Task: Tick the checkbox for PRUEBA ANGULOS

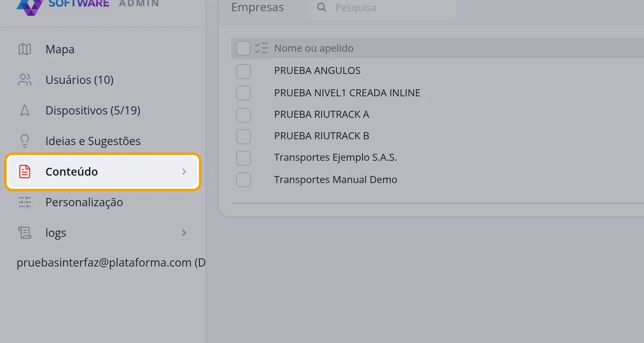Action: 243,71
